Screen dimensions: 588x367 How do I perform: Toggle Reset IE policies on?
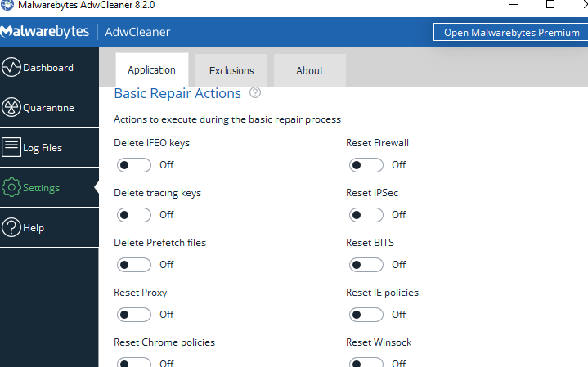pyautogui.click(x=366, y=315)
